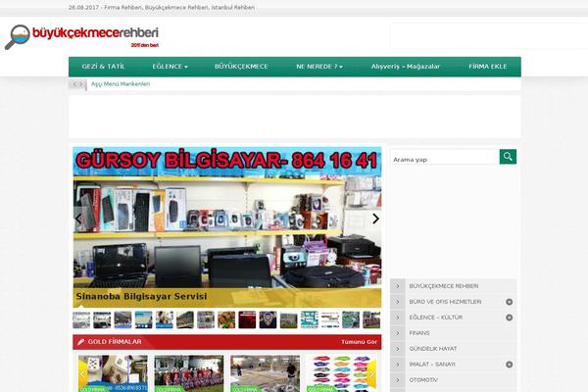The width and height of the screenshot is (588, 392).
Task: Click the Arama yap search field
Action: coord(445,157)
